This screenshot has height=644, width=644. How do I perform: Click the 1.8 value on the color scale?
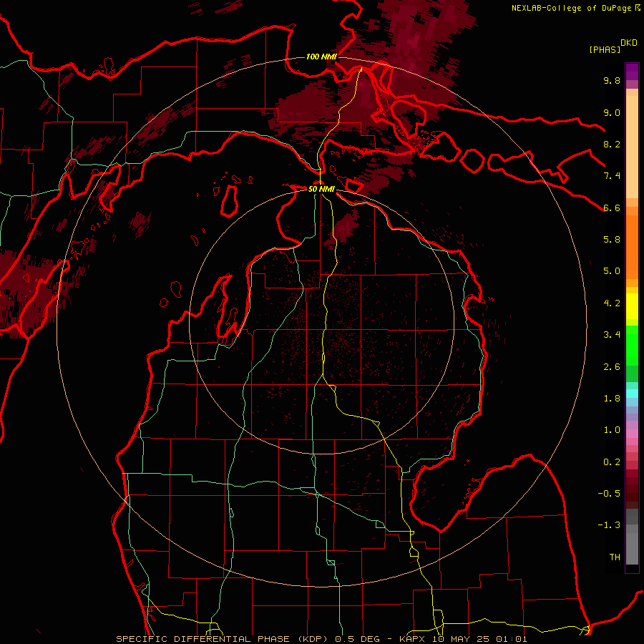click(x=612, y=399)
